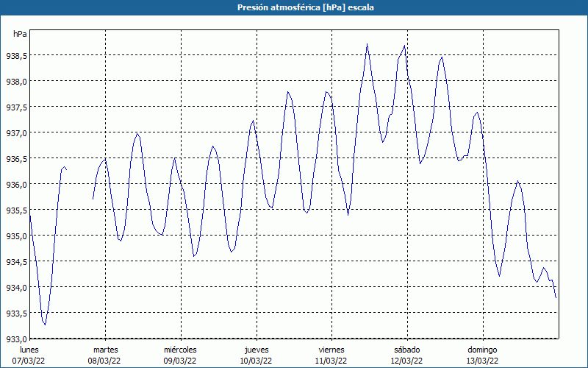
Task: Click the date 09/03/22
Action: coord(180,361)
